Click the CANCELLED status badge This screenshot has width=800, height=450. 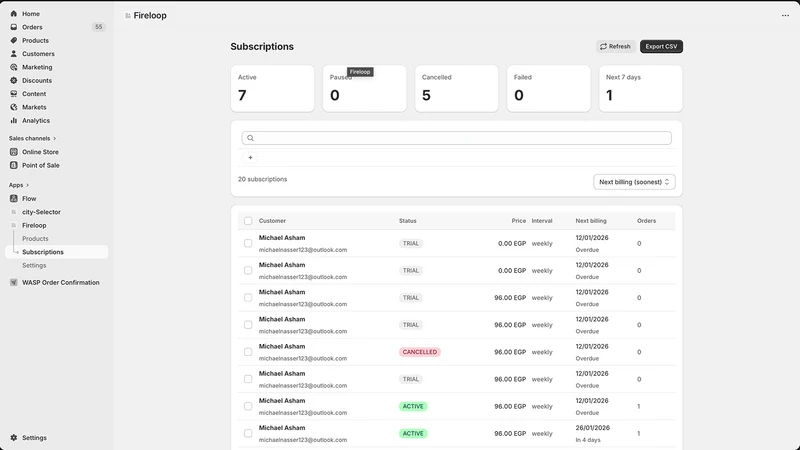coord(419,352)
